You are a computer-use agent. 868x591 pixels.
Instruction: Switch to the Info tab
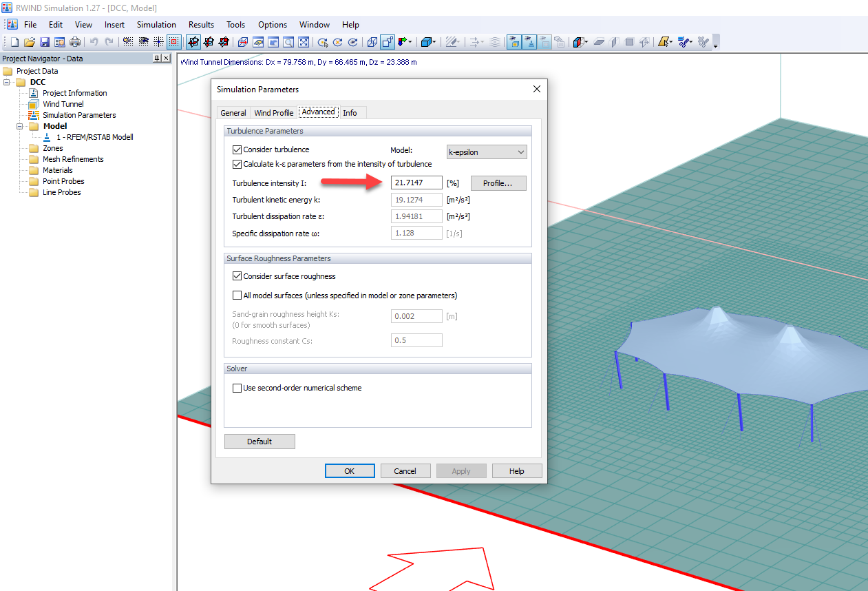350,113
